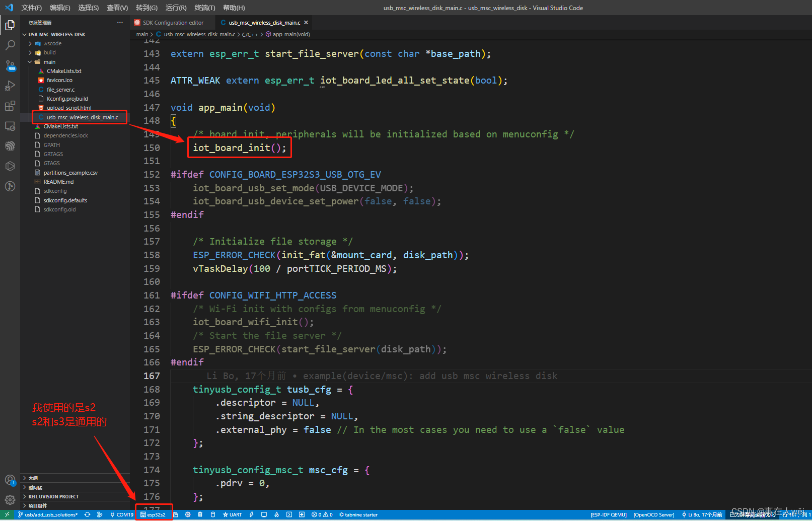The image size is (812, 521).
Task: Click the full clean trash icon in status bar
Action: click(x=200, y=514)
